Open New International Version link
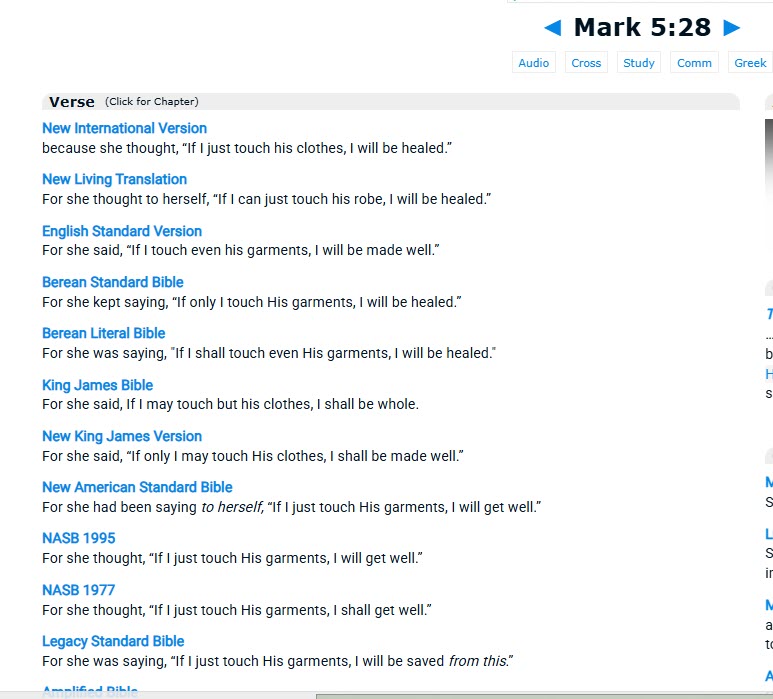The height and width of the screenshot is (699, 773). tap(124, 128)
